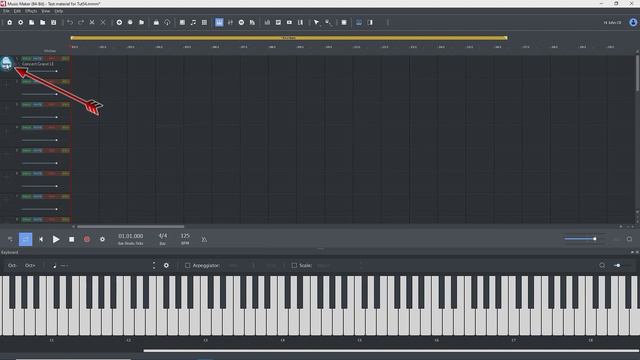Viewport: 640px width, 360px height.
Task: Stop playback with the Stop button
Action: click(71, 239)
